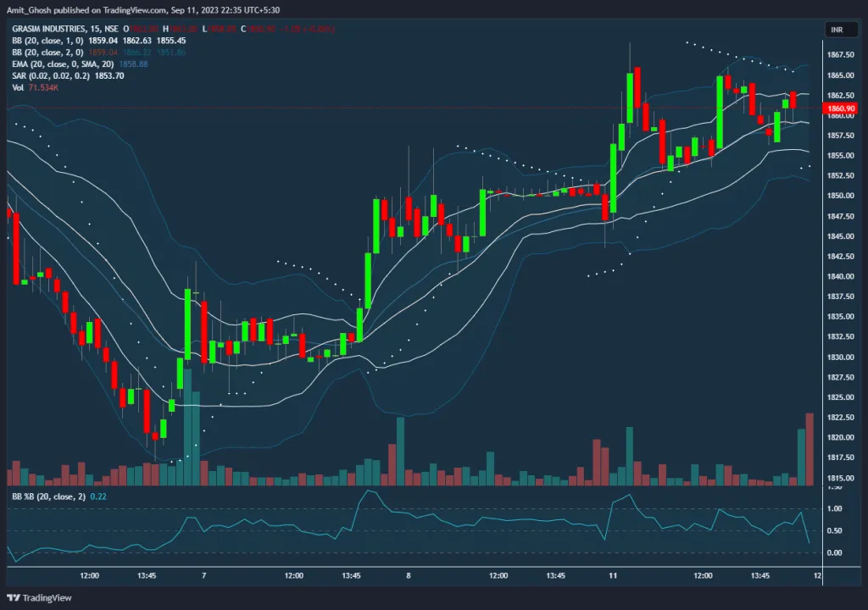Image resolution: width=868 pixels, height=610 pixels.
Task: Click date label 8 on time axis
Action: pyautogui.click(x=409, y=575)
